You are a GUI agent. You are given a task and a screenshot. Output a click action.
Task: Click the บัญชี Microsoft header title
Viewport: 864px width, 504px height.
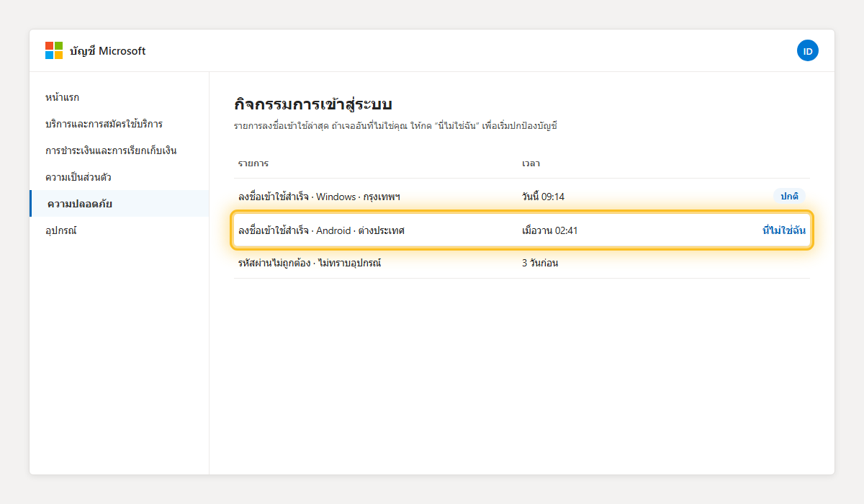(108, 50)
